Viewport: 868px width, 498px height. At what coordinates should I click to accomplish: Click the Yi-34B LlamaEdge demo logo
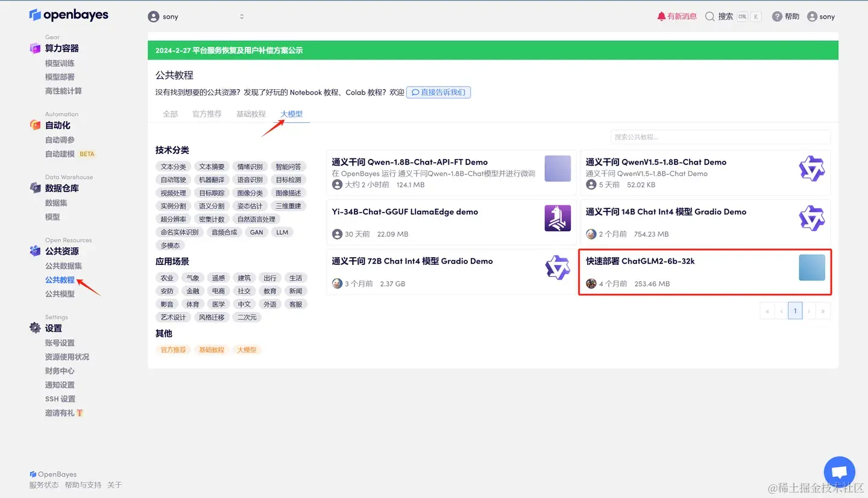pos(558,218)
